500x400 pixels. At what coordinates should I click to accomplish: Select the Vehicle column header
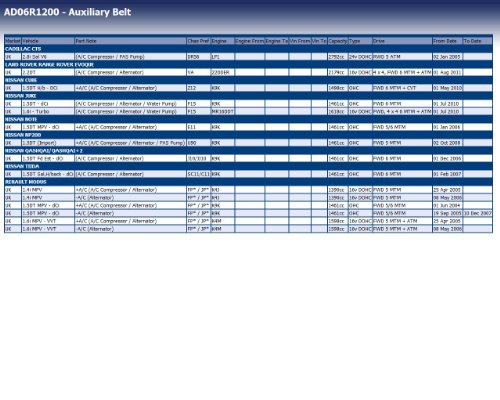(x=48, y=41)
